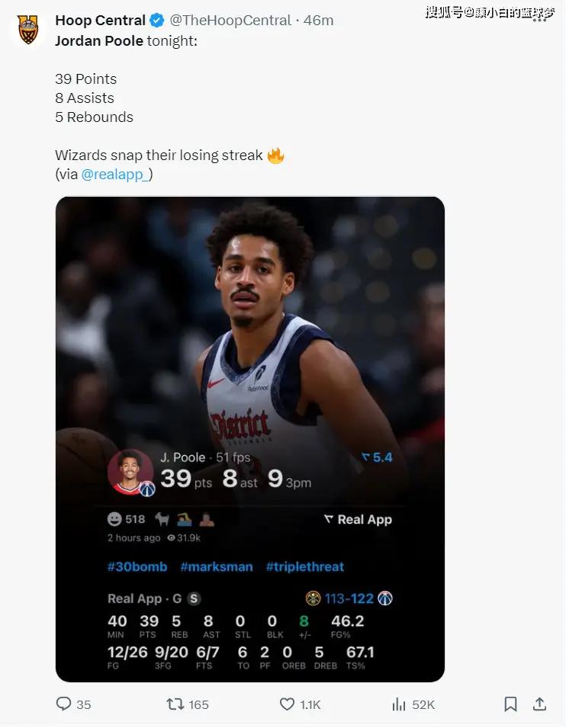Open the Hoop Central display name link
The image size is (566, 728).
100,21
